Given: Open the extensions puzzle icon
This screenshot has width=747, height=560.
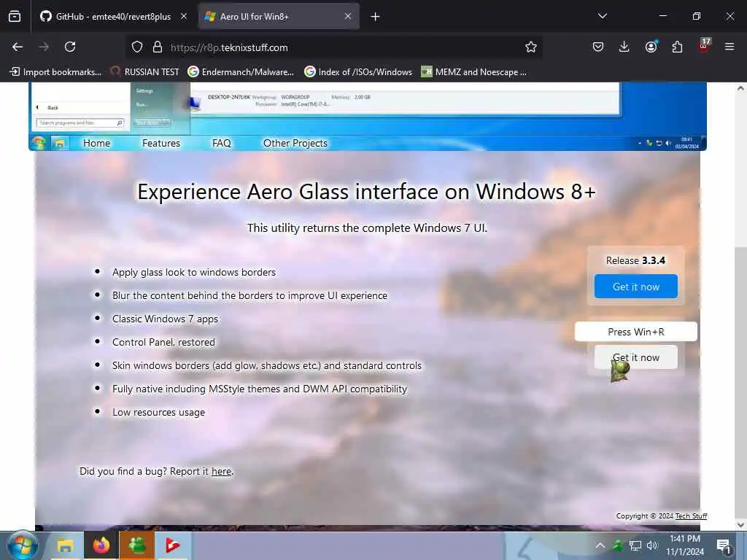Looking at the screenshot, I should coord(677,47).
